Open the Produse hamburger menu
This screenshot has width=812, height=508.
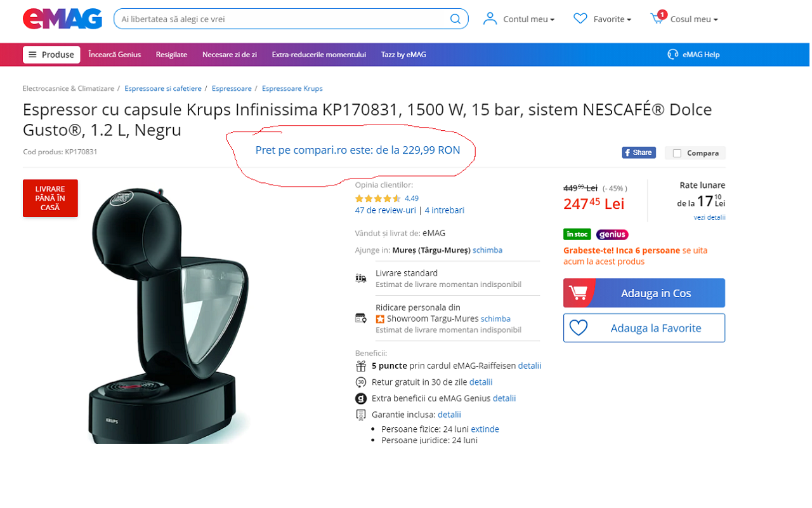51,55
